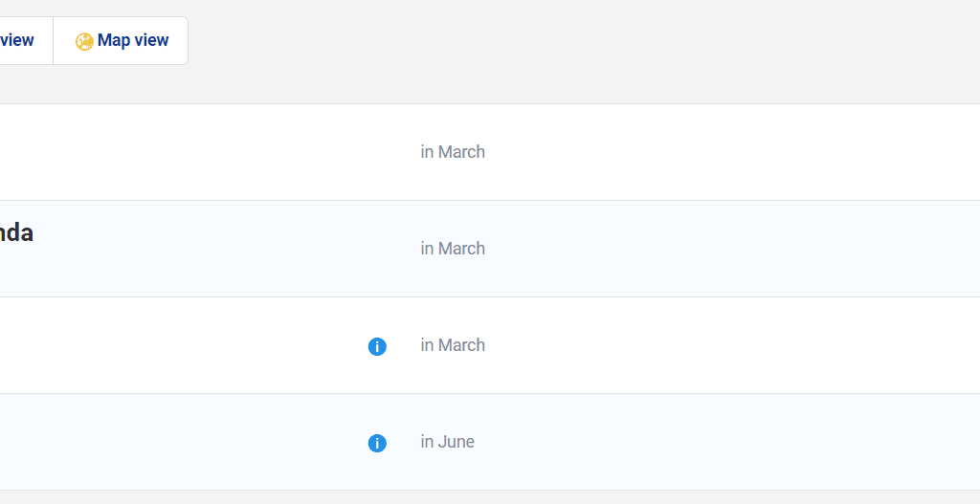The width and height of the screenshot is (980, 504).
Task: Click the divider between the two view tabs
Action: coord(53,40)
